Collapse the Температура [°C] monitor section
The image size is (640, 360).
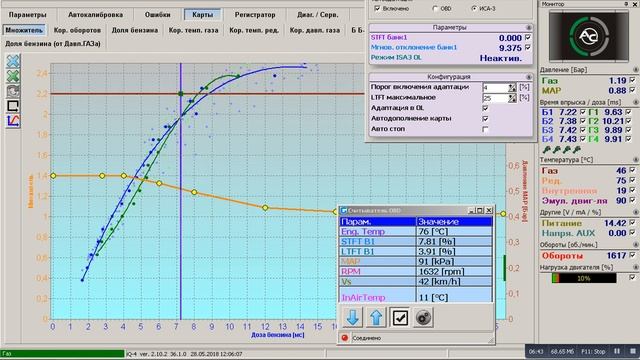click(636, 160)
